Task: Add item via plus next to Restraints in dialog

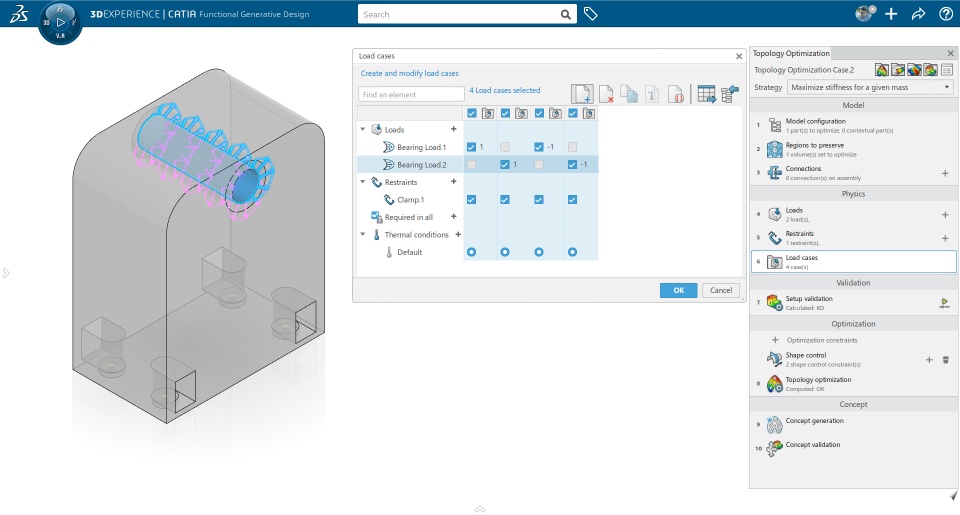Action: pos(454,182)
